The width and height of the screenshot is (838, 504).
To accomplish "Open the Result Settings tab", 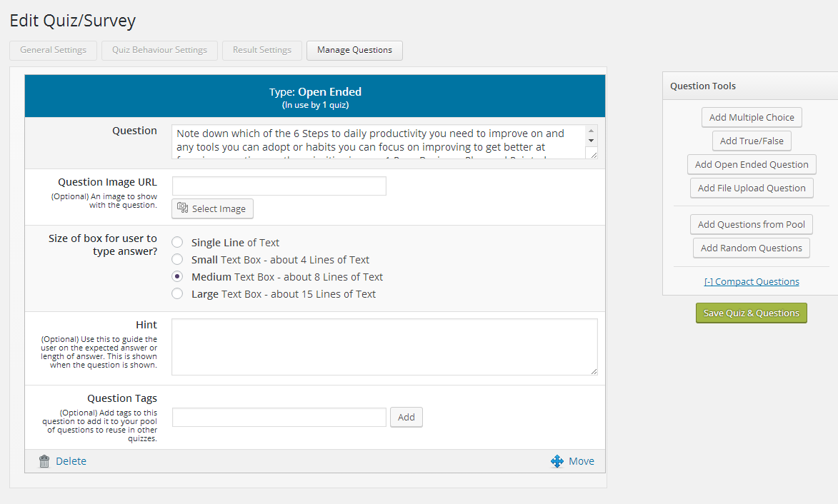I will [x=262, y=50].
